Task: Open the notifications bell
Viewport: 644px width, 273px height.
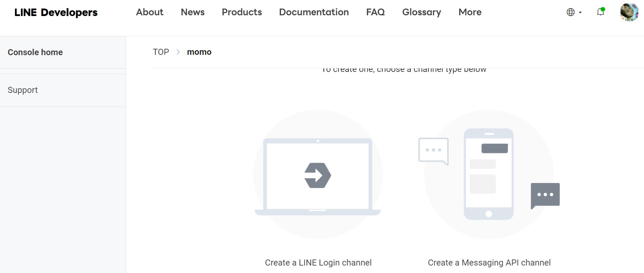Action: (x=601, y=12)
